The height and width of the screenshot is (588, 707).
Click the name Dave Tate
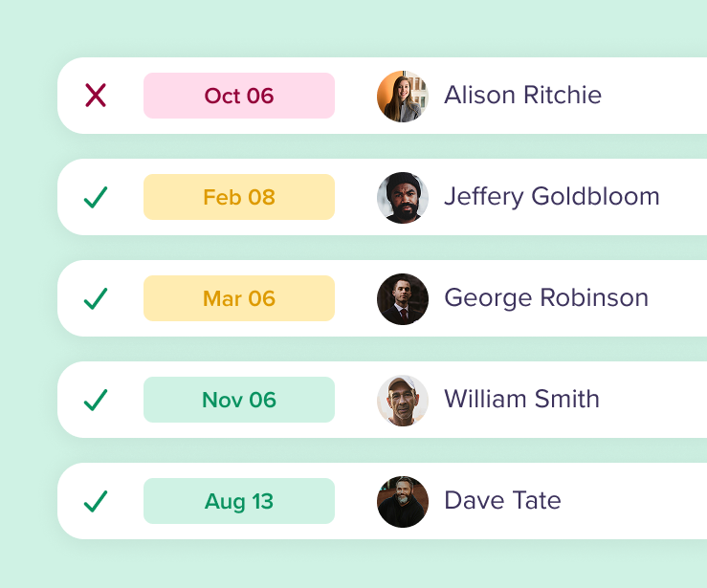pos(502,501)
